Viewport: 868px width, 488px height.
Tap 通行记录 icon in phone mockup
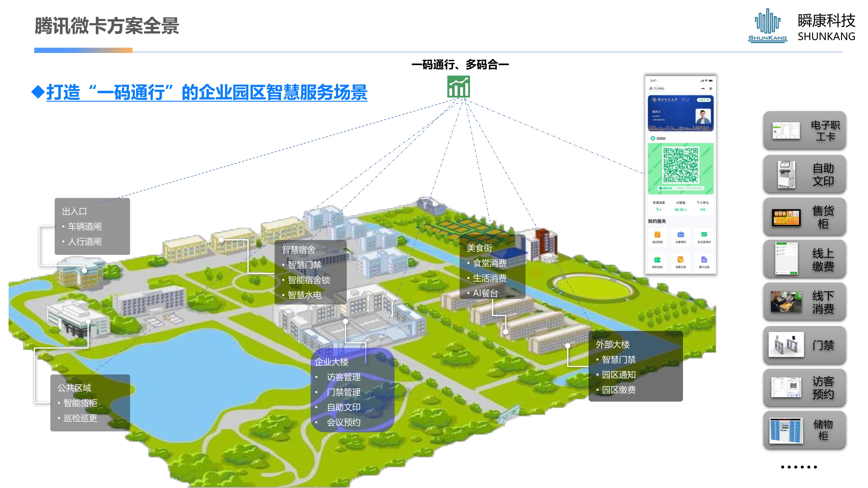[704, 260]
